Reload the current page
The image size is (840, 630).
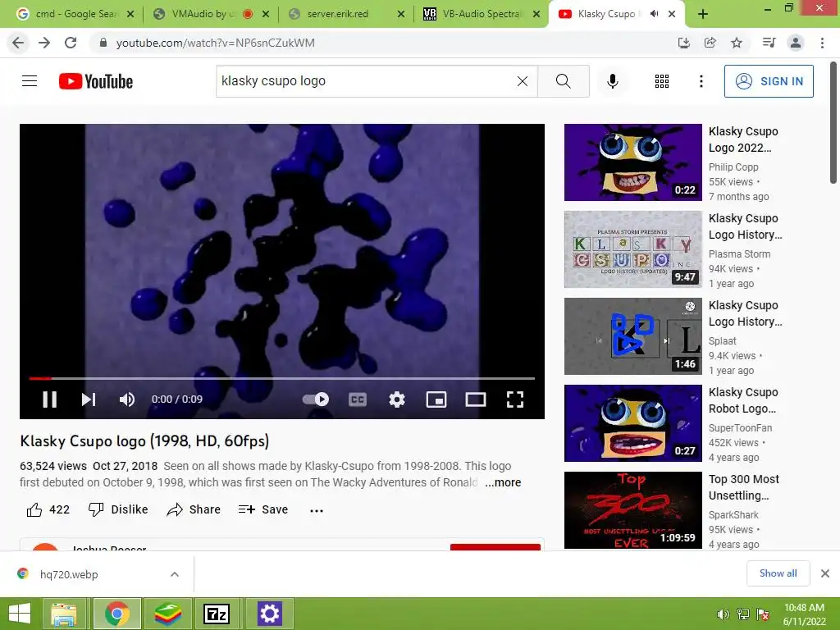tap(71, 43)
